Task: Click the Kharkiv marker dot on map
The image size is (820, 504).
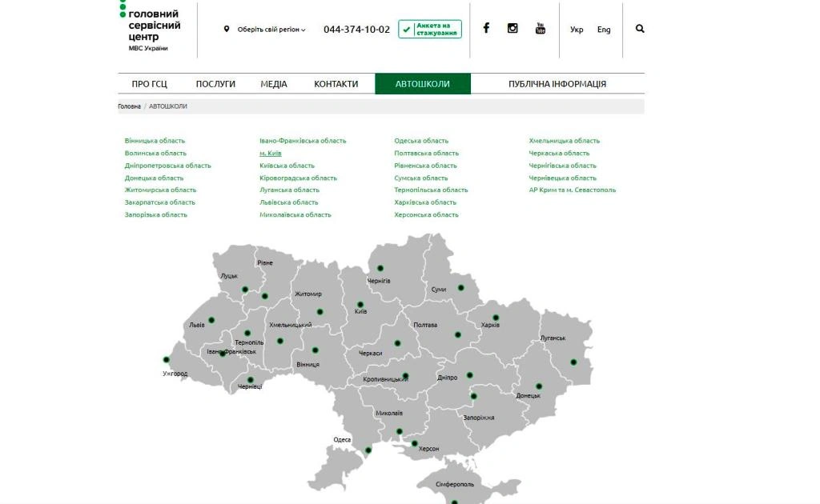Action: click(496, 318)
